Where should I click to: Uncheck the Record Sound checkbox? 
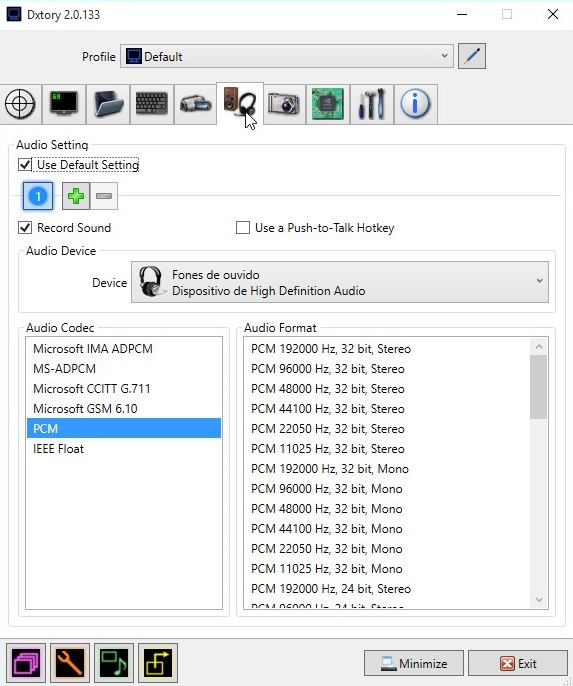(25, 228)
